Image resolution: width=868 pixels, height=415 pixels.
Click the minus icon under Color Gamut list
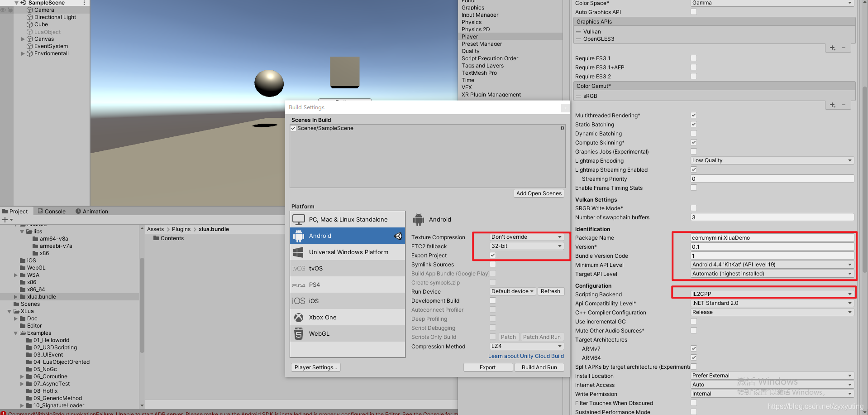coord(844,105)
